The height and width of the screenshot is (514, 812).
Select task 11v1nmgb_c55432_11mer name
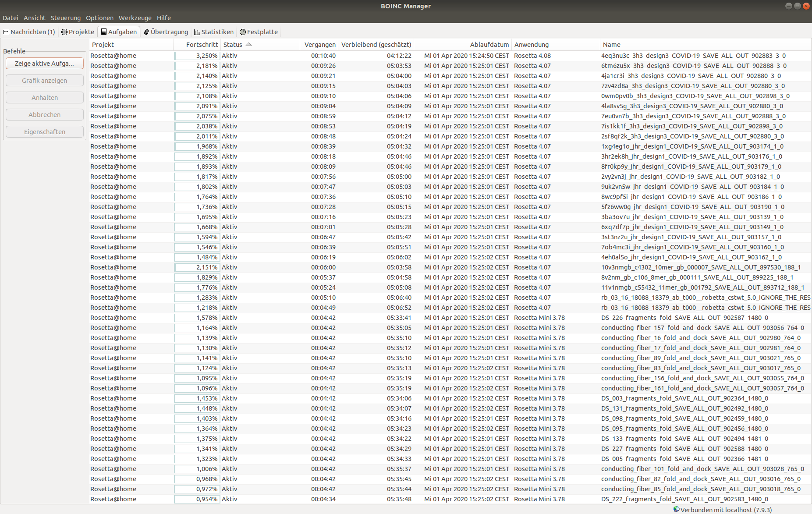[x=702, y=287]
